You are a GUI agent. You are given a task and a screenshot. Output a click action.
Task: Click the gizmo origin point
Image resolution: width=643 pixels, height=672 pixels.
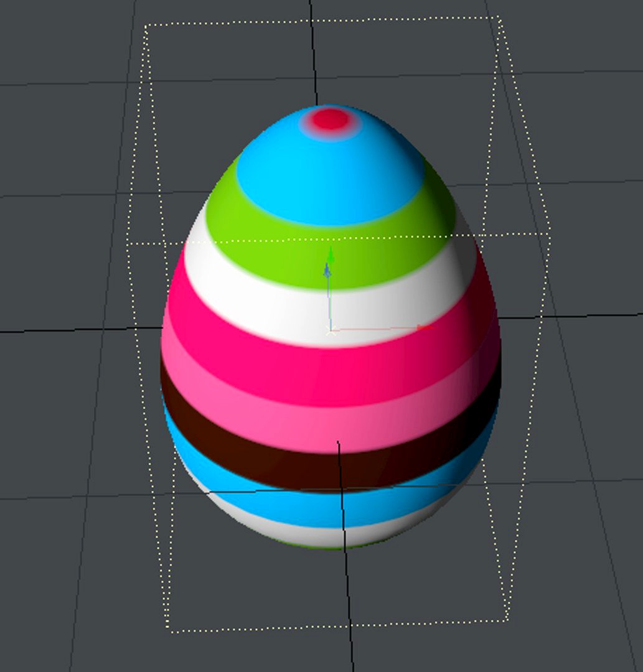click(331, 329)
